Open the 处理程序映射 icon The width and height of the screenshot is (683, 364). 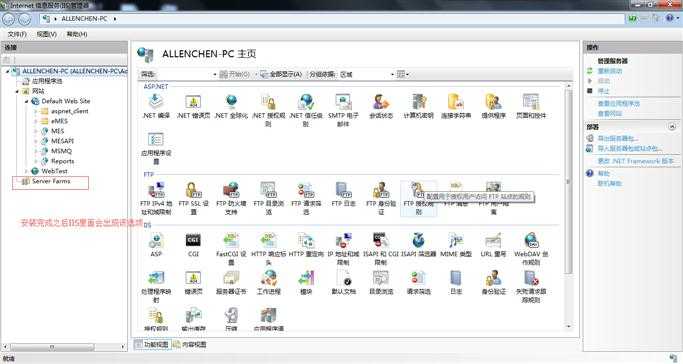pos(156,278)
